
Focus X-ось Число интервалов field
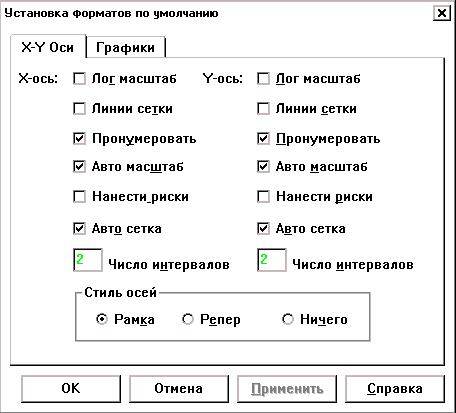88,260
